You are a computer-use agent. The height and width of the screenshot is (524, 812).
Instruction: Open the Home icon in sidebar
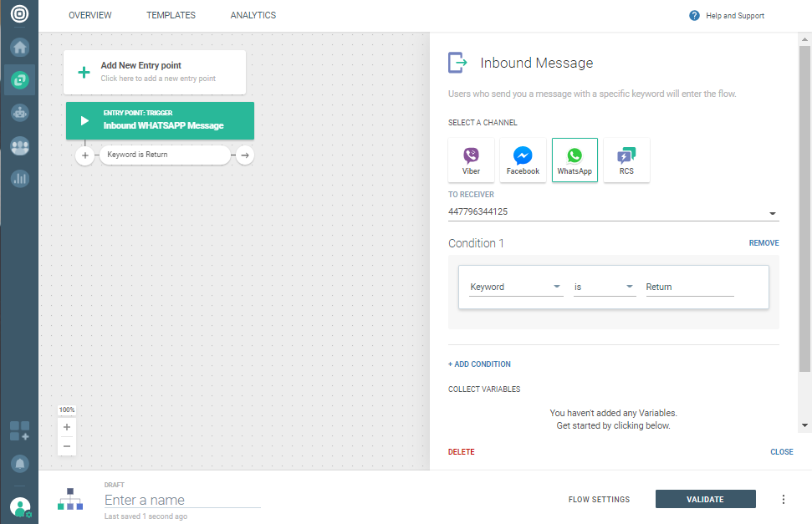(x=19, y=47)
